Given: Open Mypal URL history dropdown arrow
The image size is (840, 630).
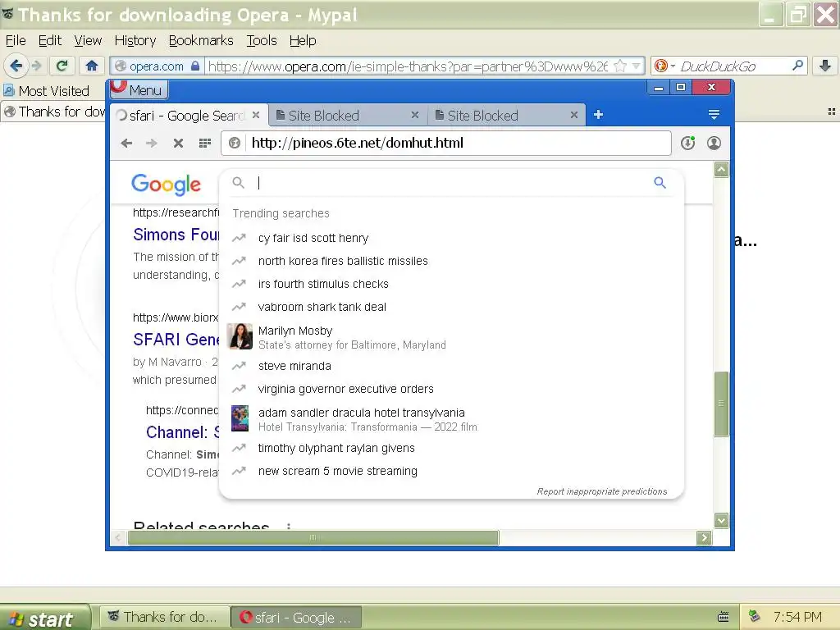Looking at the screenshot, I should pos(636,66).
